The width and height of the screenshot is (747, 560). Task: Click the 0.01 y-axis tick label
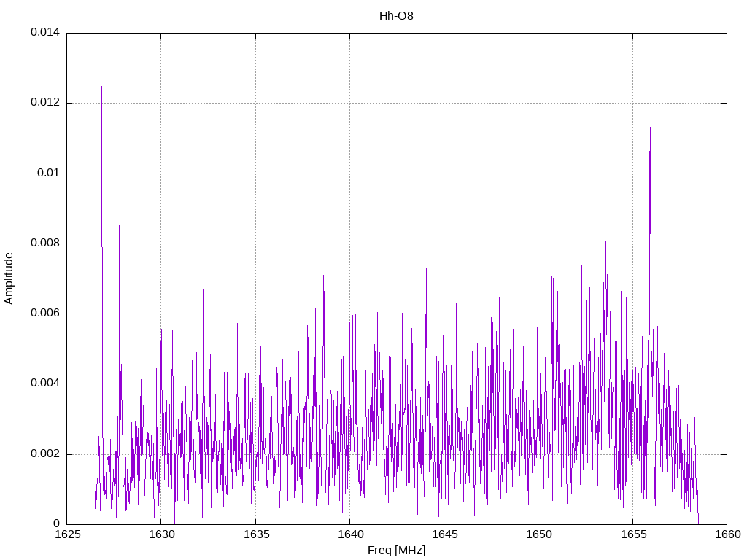49,174
